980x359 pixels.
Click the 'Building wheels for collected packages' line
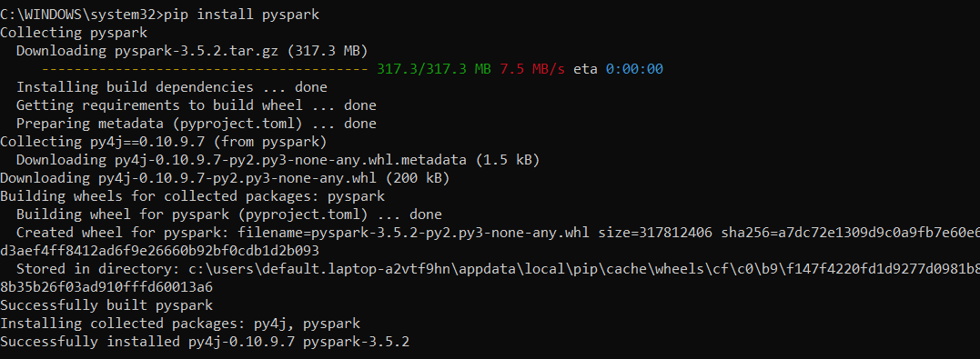tap(193, 196)
